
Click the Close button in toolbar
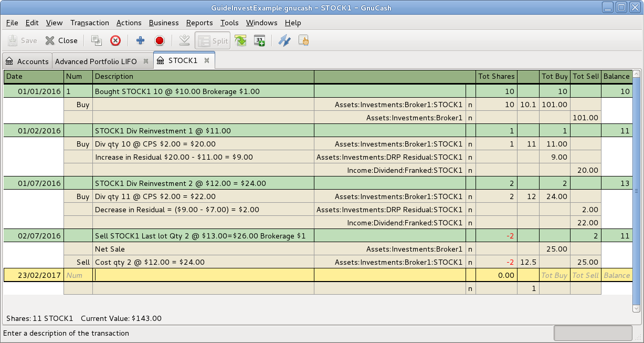coord(61,40)
